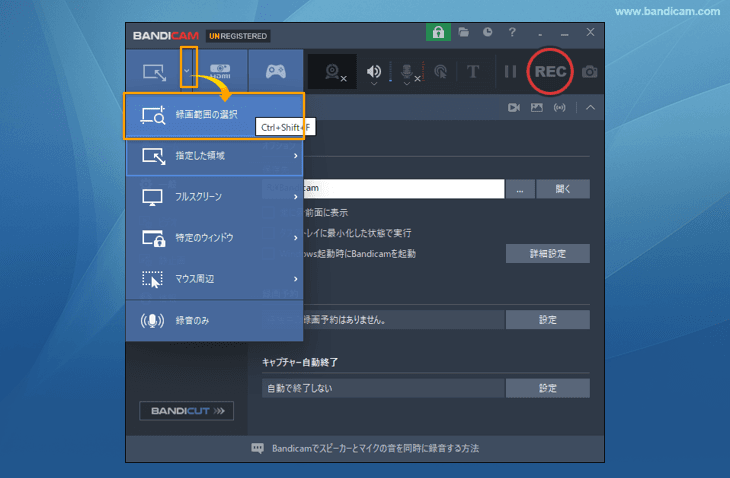
Task: Toggle the microphone icon
Action: point(407,71)
